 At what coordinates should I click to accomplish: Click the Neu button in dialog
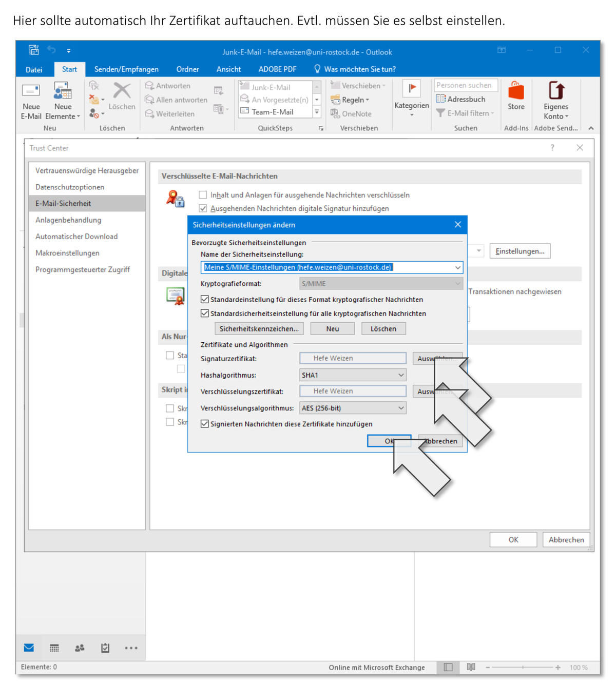click(x=333, y=328)
